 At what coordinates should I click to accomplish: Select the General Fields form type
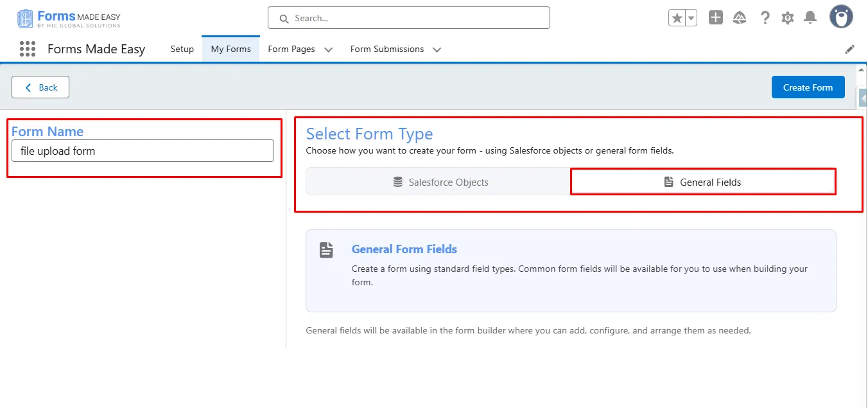(x=702, y=182)
